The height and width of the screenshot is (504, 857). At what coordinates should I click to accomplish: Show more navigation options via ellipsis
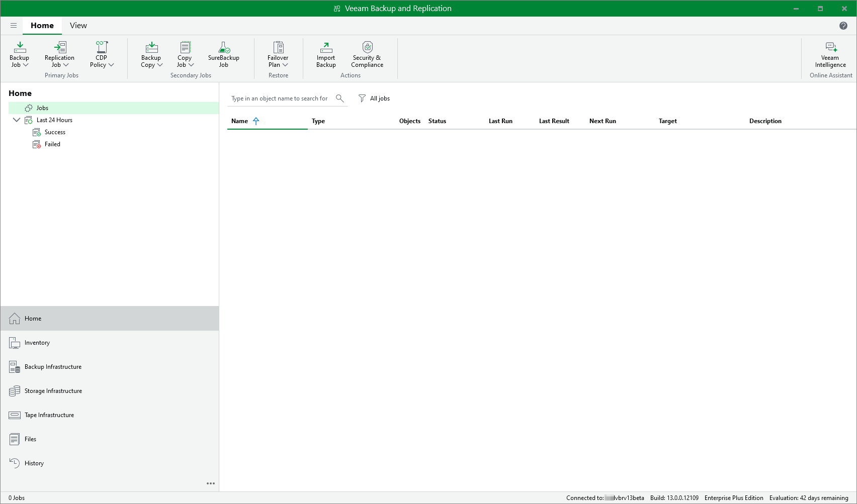[x=211, y=483]
